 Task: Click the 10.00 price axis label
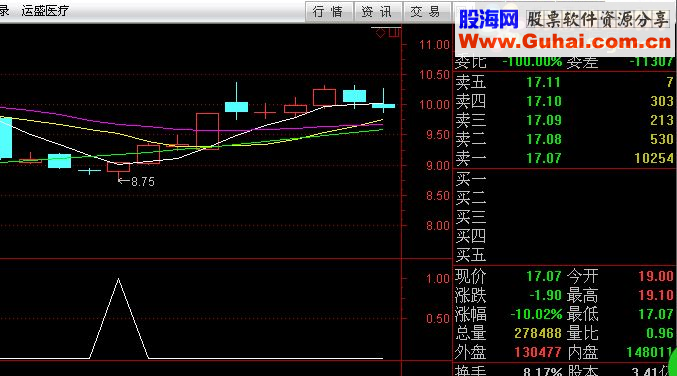point(434,105)
